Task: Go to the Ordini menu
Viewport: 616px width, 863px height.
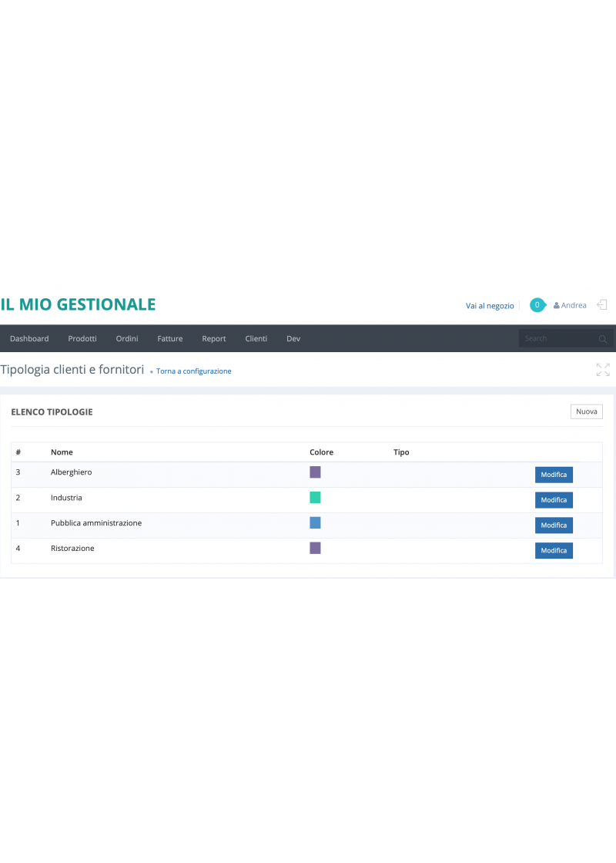Action: [127, 338]
